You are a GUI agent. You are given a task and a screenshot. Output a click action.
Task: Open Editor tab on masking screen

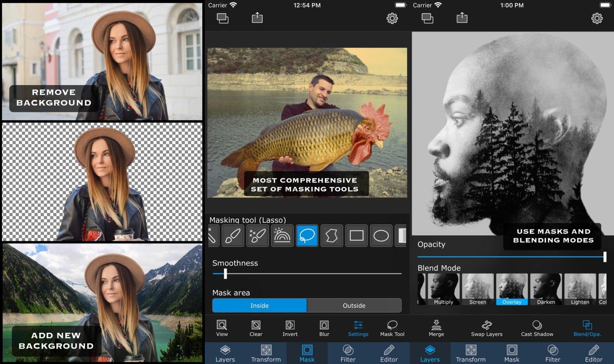389,353
